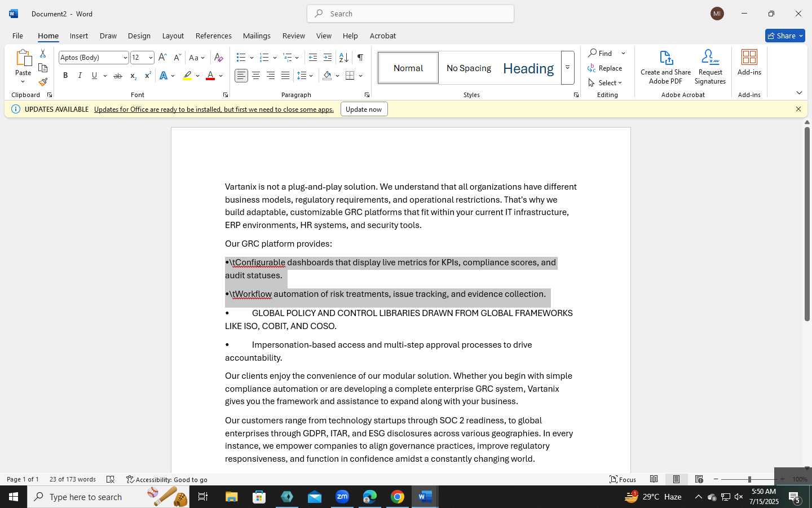Screen dimensions: 812x508
Task: Apply subscript formatting
Action: pos(133,76)
